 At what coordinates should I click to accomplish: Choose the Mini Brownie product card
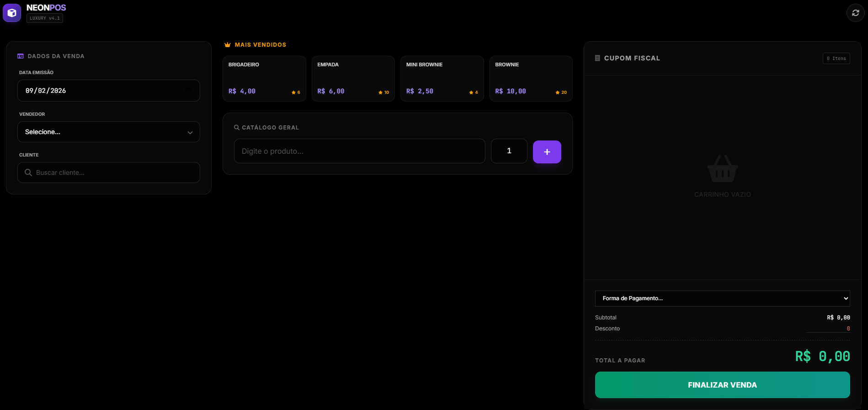coord(442,78)
